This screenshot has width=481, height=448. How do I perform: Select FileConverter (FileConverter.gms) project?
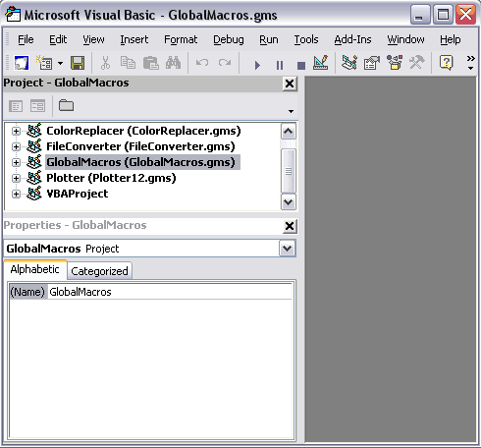coord(140,146)
